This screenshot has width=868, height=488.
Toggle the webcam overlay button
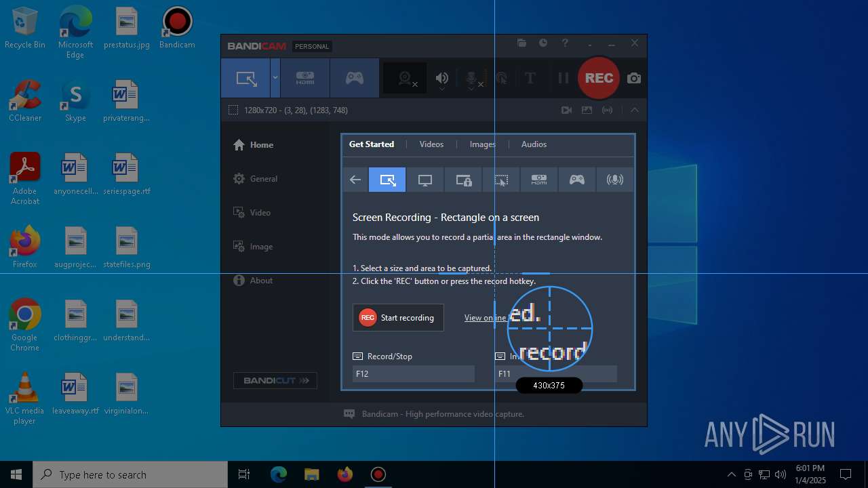406,79
